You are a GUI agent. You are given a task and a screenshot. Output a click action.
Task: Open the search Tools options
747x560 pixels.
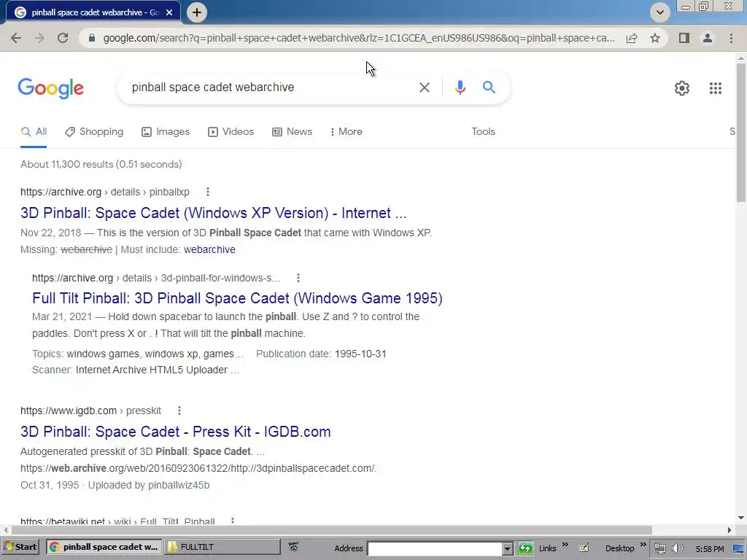click(483, 132)
